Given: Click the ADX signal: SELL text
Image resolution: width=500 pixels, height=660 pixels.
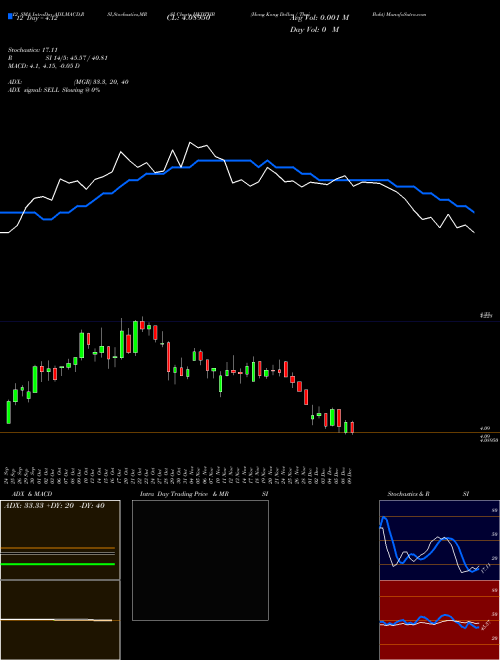Looking at the screenshot, I should coord(54,90).
